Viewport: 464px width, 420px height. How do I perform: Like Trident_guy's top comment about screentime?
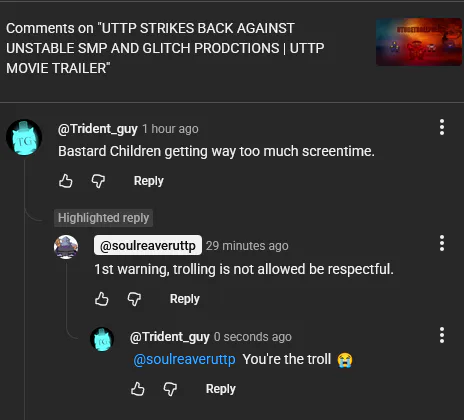tap(66, 181)
